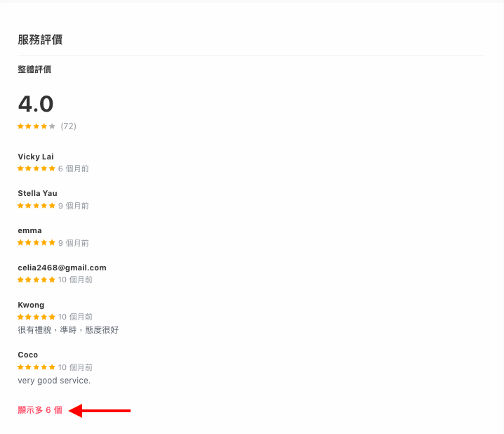Screen dimensions: 504x434
Task: Click Kwong's five-star rating
Action: point(37,317)
